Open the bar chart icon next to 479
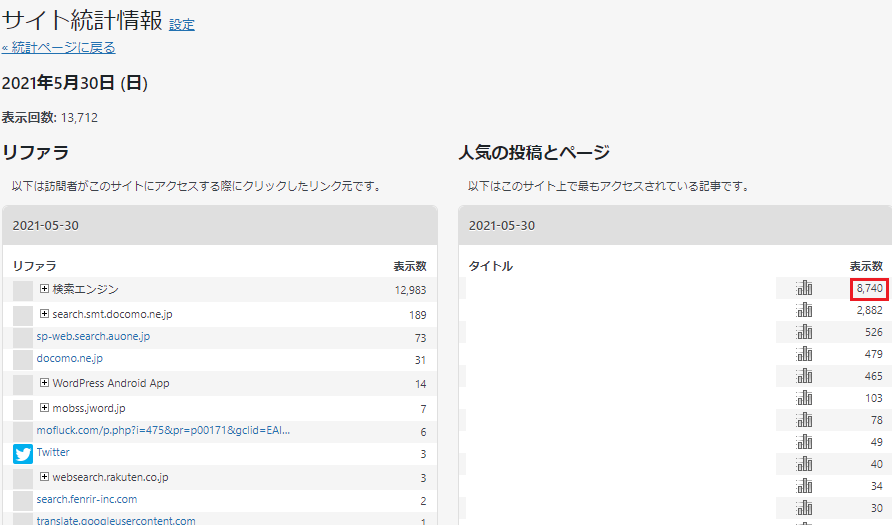This screenshot has width=892, height=525. (x=804, y=355)
